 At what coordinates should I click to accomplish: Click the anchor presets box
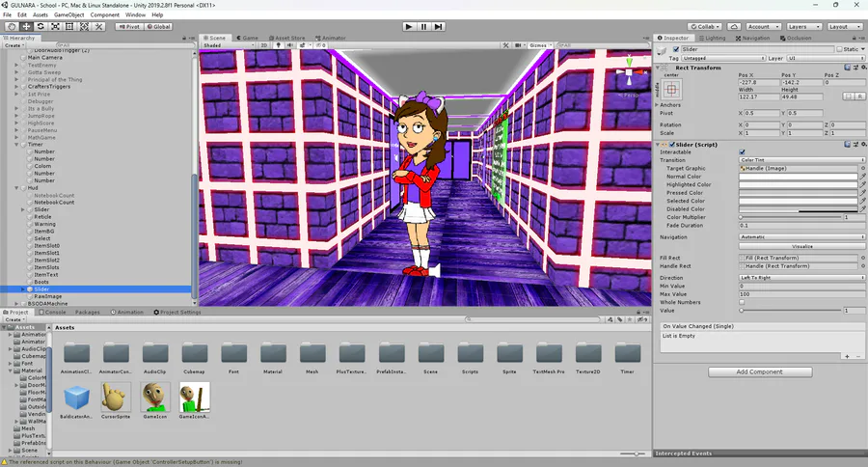pyautogui.click(x=671, y=89)
